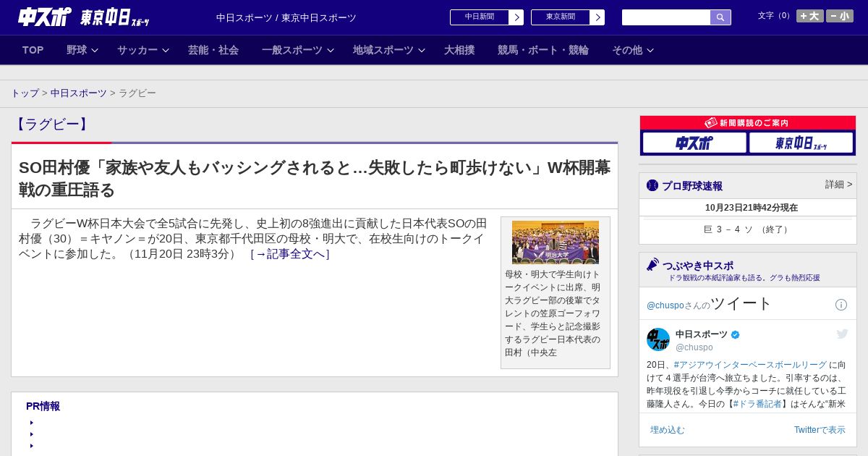Open the 芸能・社会 menu item
The height and width of the screenshot is (456, 868).
coord(213,50)
